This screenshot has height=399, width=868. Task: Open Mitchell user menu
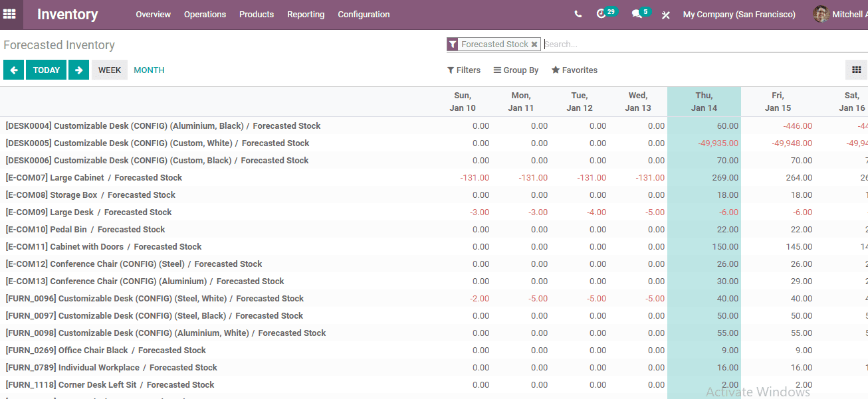coord(840,14)
